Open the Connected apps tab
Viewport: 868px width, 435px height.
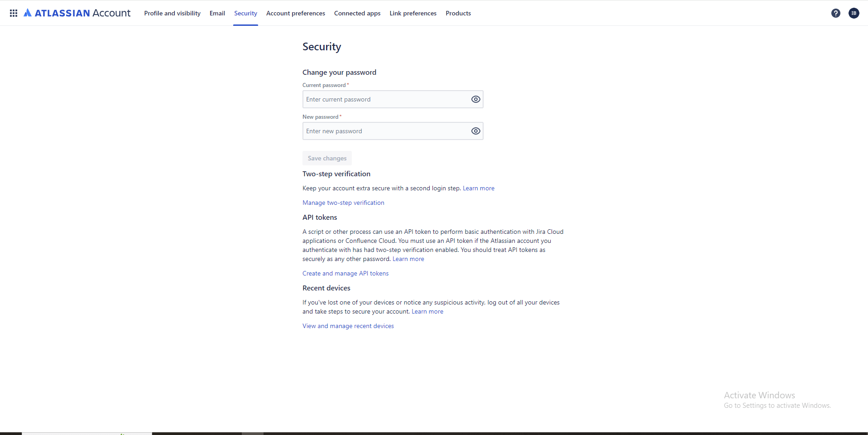(x=357, y=13)
